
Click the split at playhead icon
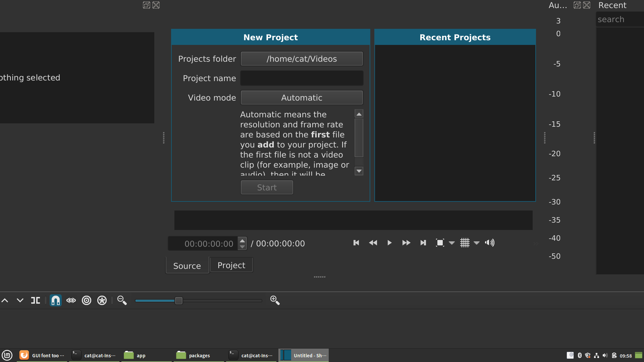(x=35, y=300)
